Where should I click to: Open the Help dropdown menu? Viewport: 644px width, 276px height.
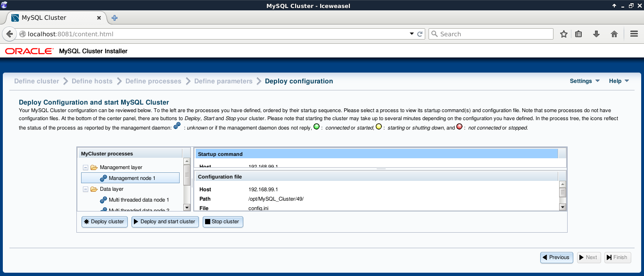point(619,81)
